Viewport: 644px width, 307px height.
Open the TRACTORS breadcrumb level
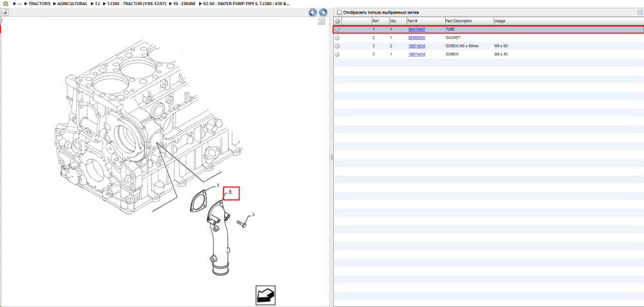coord(39,4)
